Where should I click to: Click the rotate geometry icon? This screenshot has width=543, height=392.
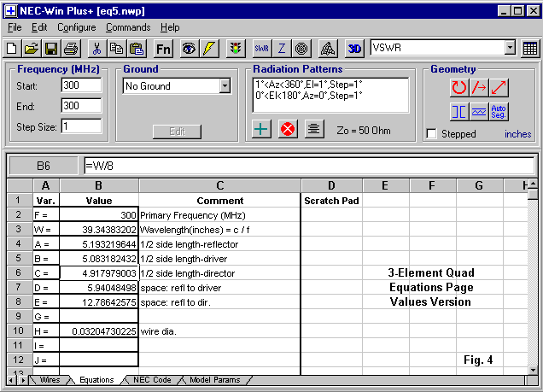point(460,86)
